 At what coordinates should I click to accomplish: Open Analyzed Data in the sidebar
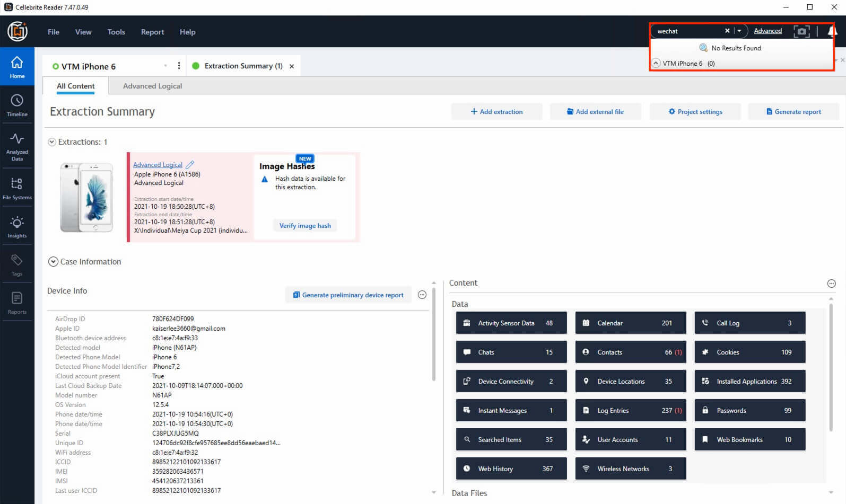click(x=17, y=147)
